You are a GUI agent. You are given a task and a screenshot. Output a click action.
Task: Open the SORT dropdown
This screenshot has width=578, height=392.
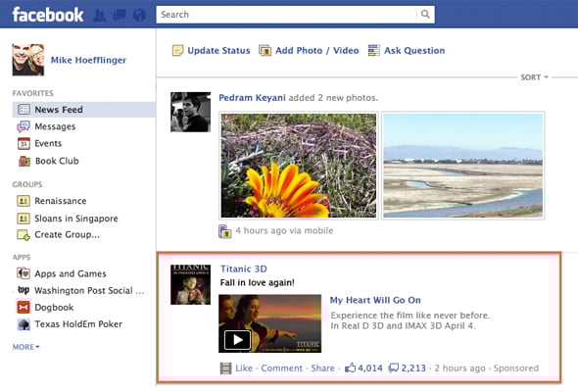pyautogui.click(x=534, y=77)
